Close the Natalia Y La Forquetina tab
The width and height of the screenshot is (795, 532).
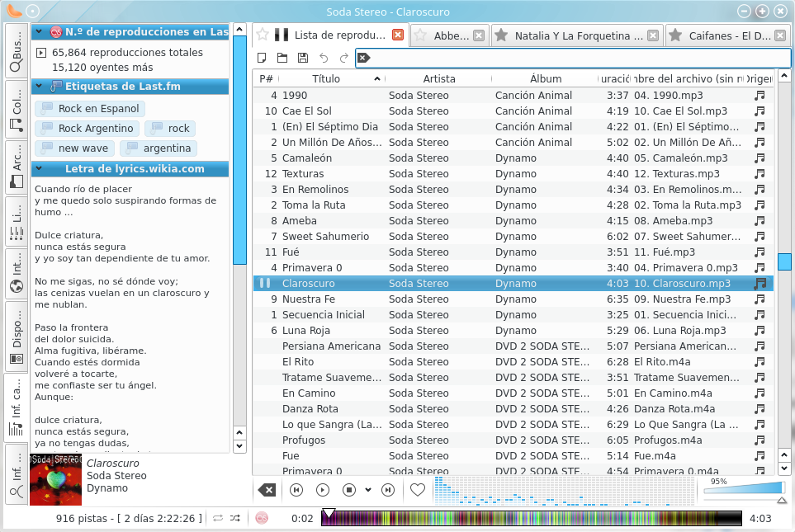tap(653, 35)
